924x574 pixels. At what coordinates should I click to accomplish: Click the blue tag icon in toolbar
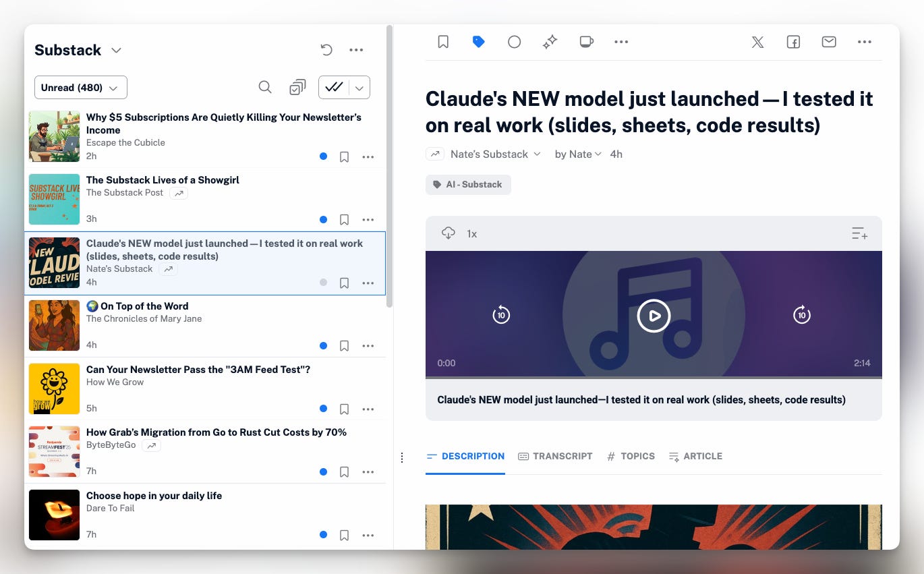coord(479,42)
